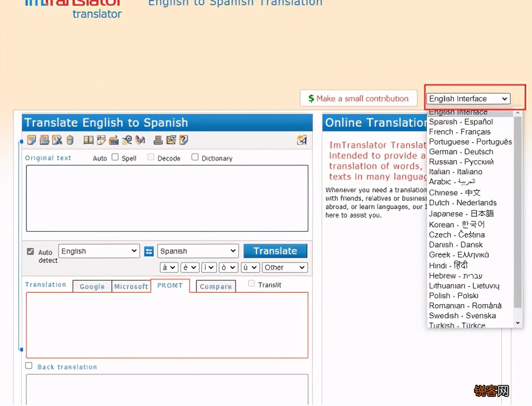Select German - Deutsch interface option

pos(470,152)
